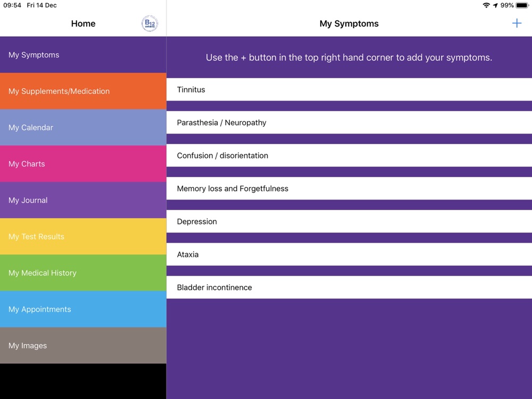Open My Journal
Screen dimensions: 532x399
click(83, 200)
